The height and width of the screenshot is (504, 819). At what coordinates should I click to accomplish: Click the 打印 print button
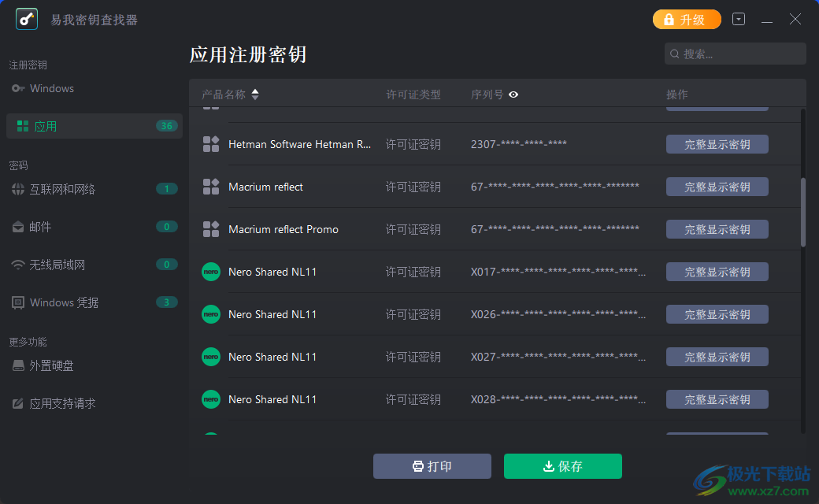pos(432,466)
